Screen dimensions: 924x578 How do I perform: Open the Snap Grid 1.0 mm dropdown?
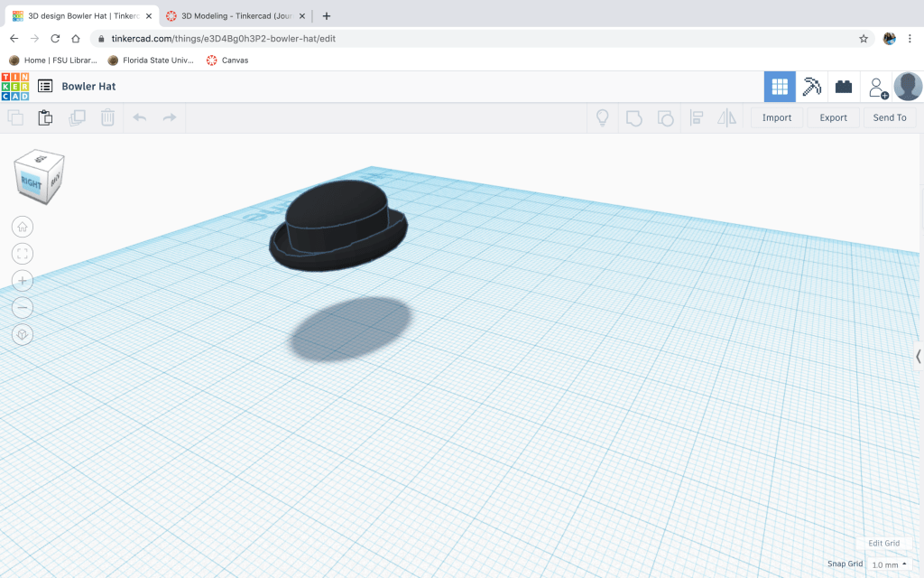click(x=889, y=564)
